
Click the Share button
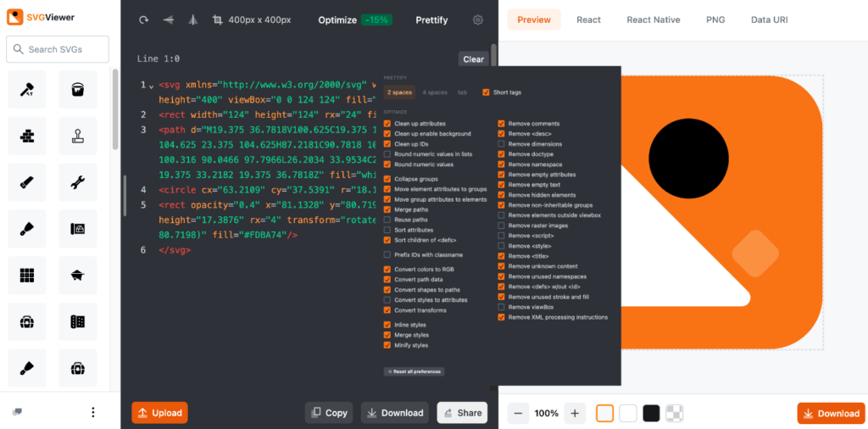point(462,413)
